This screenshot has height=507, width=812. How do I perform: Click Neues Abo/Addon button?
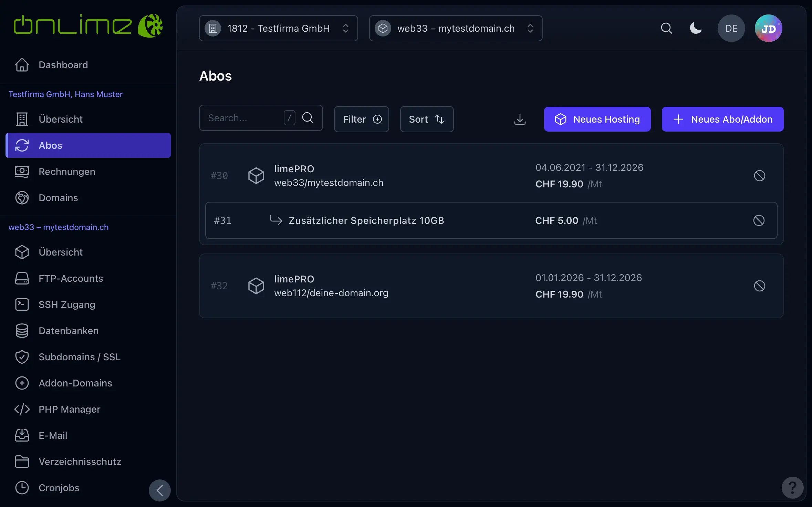coord(722,119)
